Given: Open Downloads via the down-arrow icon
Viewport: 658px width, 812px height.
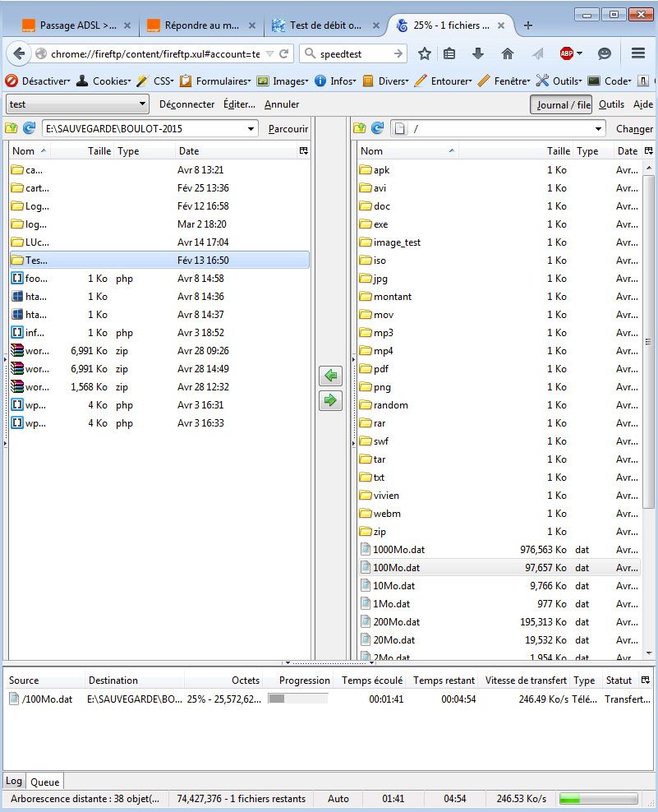Looking at the screenshot, I should pyautogui.click(x=477, y=53).
